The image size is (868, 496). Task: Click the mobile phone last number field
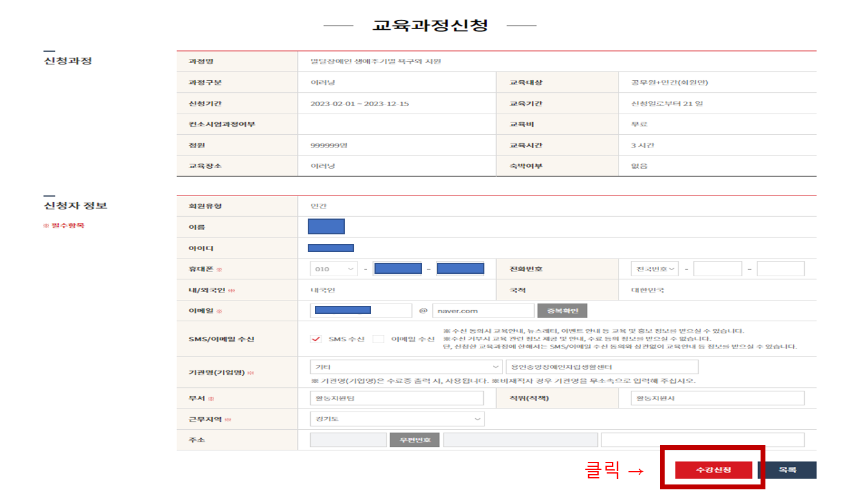(x=460, y=269)
